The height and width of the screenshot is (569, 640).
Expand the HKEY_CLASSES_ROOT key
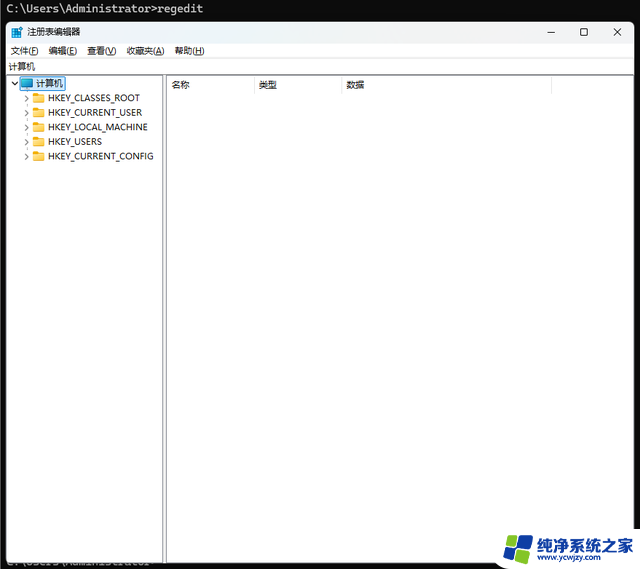pos(27,98)
